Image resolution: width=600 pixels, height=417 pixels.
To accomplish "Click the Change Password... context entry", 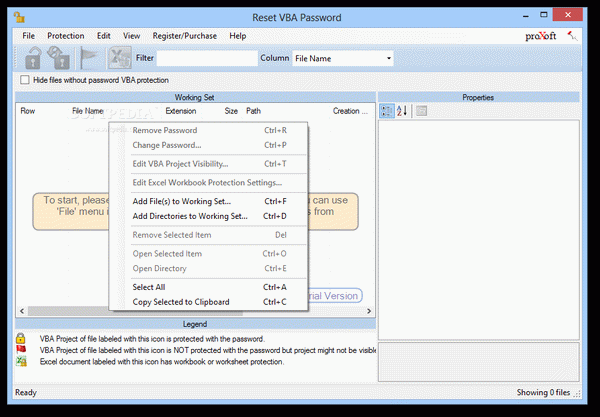I will click(x=209, y=145).
